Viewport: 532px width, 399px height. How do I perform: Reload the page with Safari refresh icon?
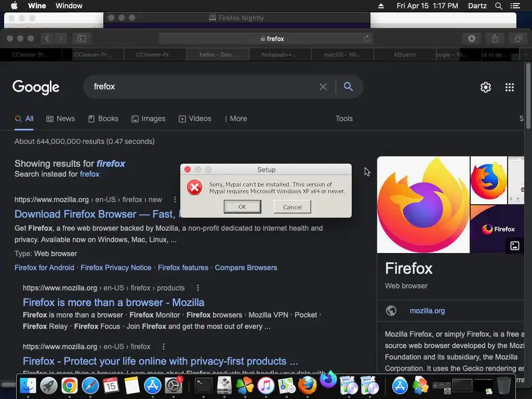click(x=367, y=38)
